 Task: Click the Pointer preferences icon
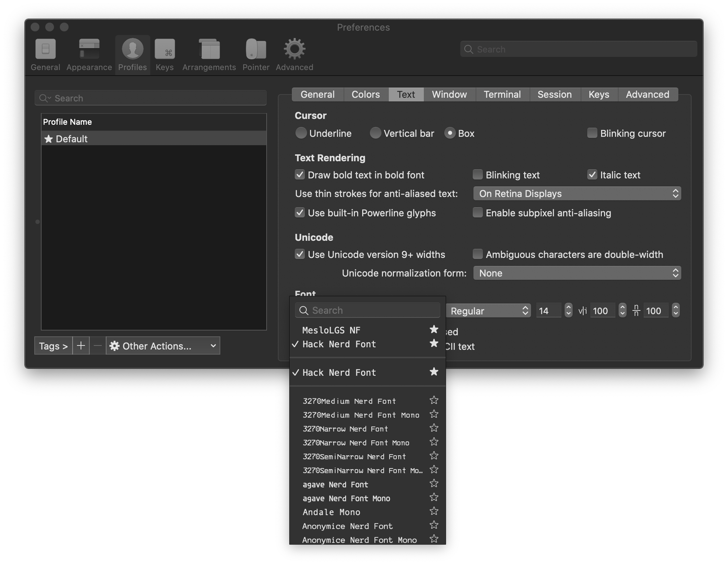click(x=256, y=53)
